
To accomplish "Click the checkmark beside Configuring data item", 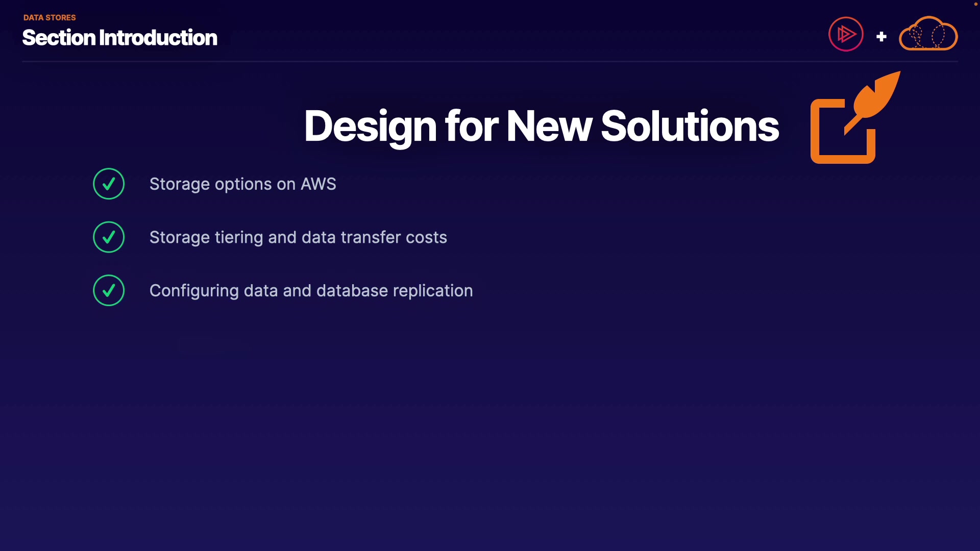I will click(109, 290).
